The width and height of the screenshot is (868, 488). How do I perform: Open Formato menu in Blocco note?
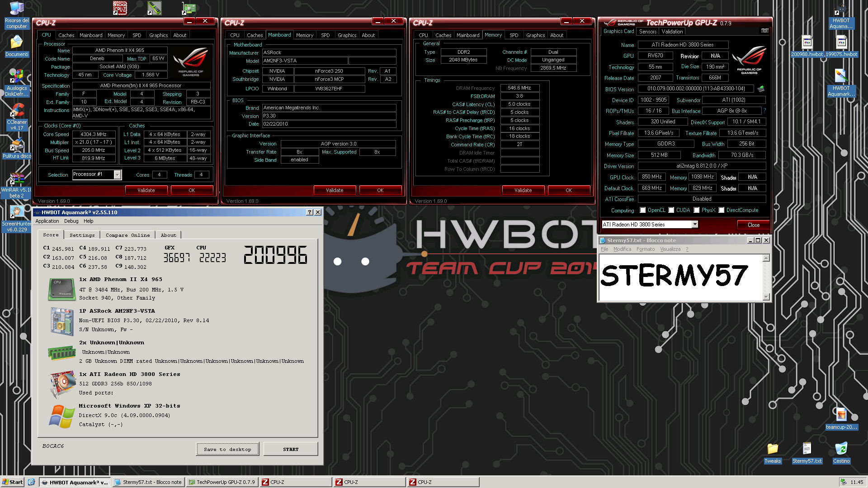tap(645, 249)
